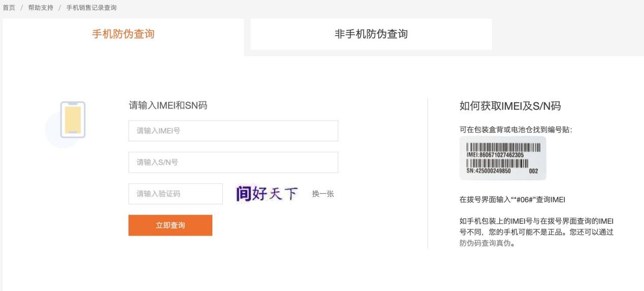Click the phone illustration icon
Image resolution: width=644 pixels, height=291 pixels.
pyautogui.click(x=73, y=120)
